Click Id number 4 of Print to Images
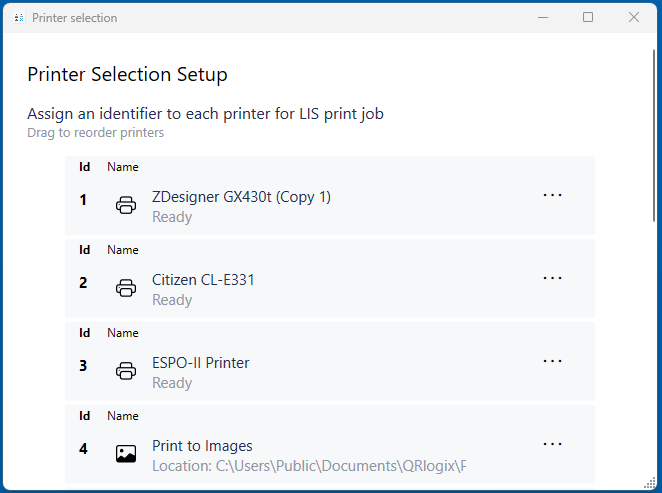Image resolution: width=662 pixels, height=493 pixels. point(84,449)
